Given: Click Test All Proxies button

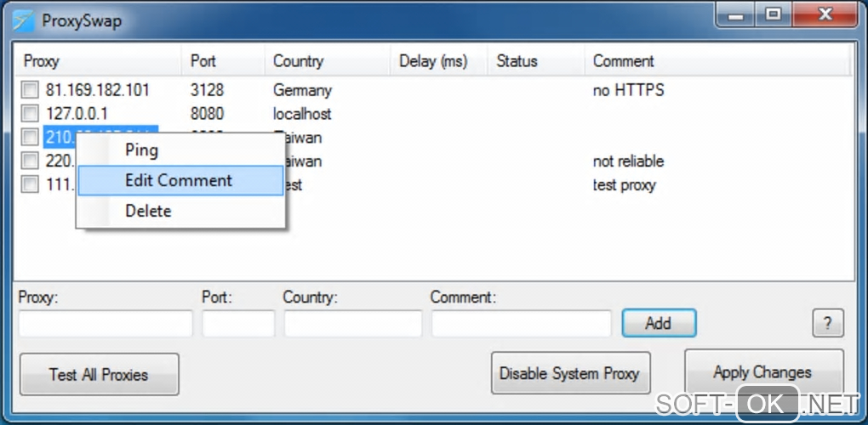Looking at the screenshot, I should click(99, 374).
